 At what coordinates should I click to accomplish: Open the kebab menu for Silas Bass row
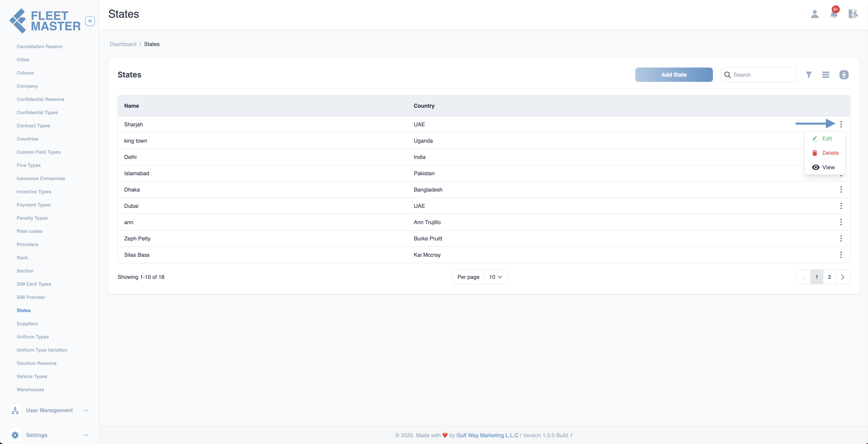pyautogui.click(x=841, y=255)
